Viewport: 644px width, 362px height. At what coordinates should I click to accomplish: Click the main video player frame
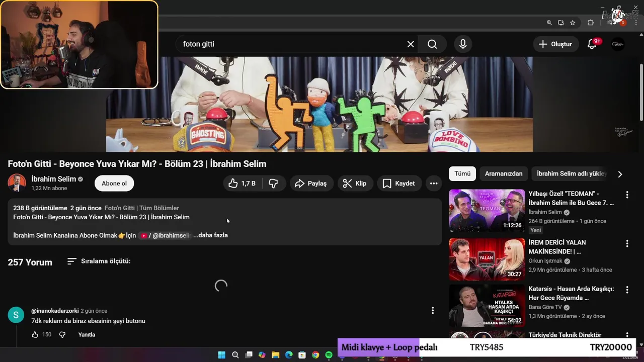point(319,104)
